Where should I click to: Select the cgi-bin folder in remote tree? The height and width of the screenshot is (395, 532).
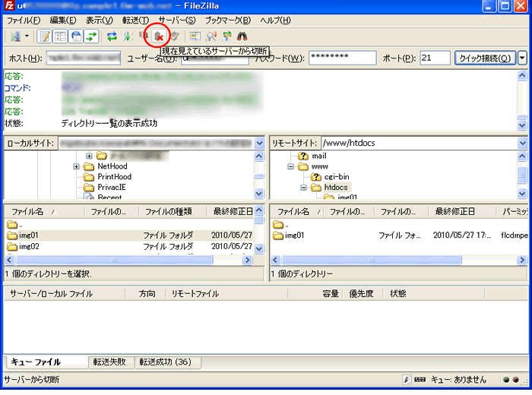click(x=337, y=177)
